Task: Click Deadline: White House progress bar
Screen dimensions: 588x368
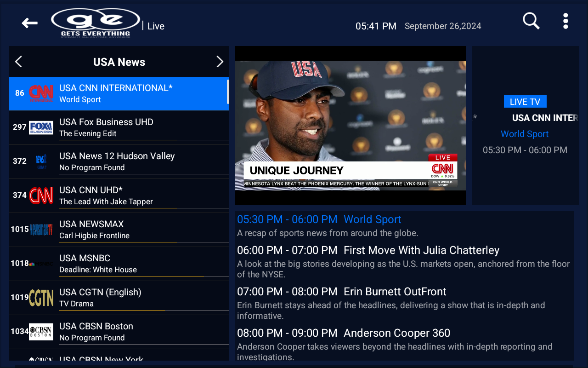Action: pyautogui.click(x=144, y=276)
